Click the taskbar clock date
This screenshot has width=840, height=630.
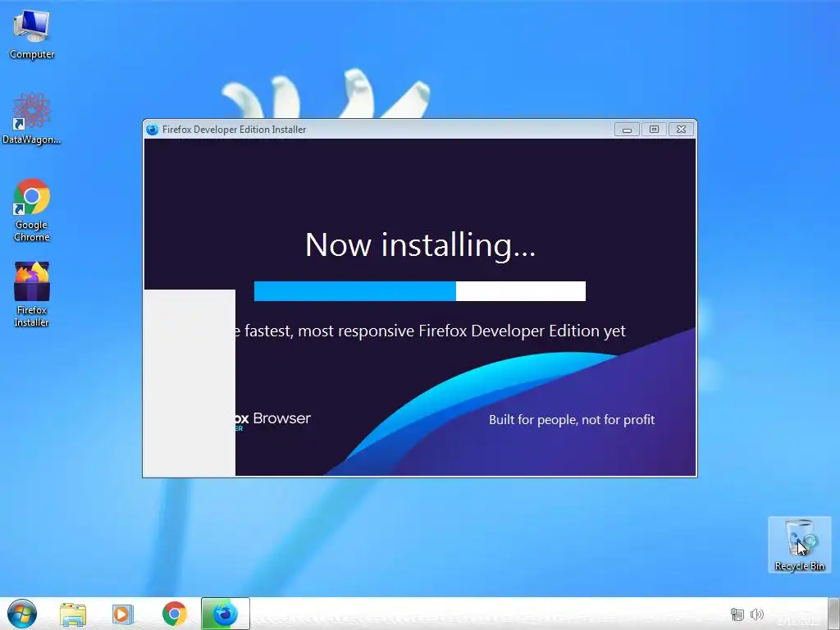798,621
